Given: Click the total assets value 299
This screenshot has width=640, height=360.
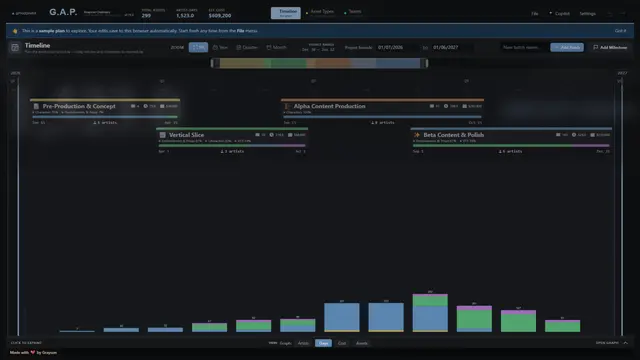Looking at the screenshot, I should tap(146, 16).
